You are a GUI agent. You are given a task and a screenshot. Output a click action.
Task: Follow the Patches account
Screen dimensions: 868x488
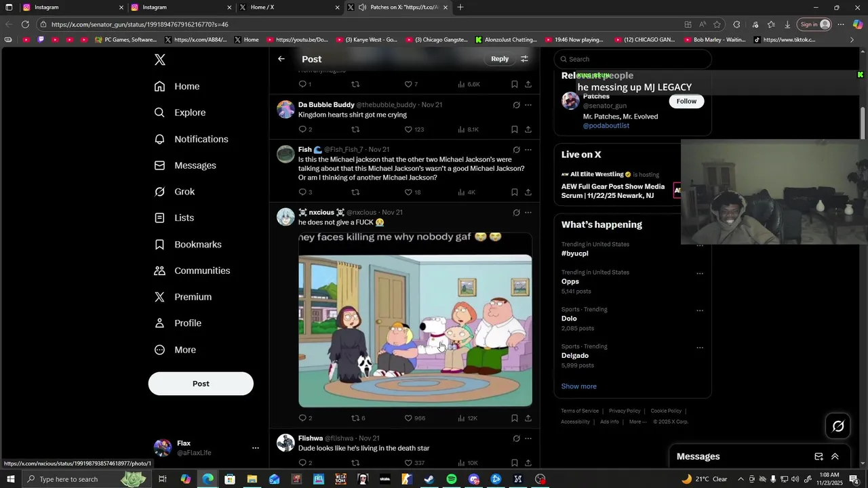686,101
